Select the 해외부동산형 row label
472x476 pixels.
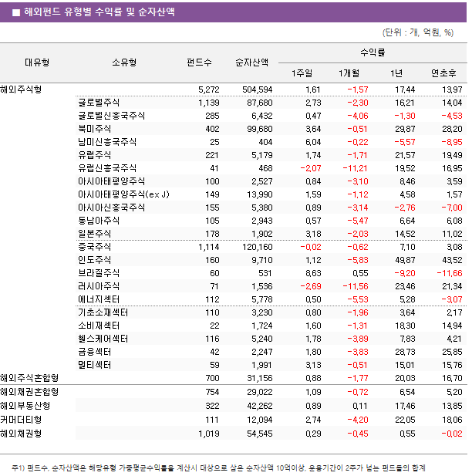coord(25,406)
